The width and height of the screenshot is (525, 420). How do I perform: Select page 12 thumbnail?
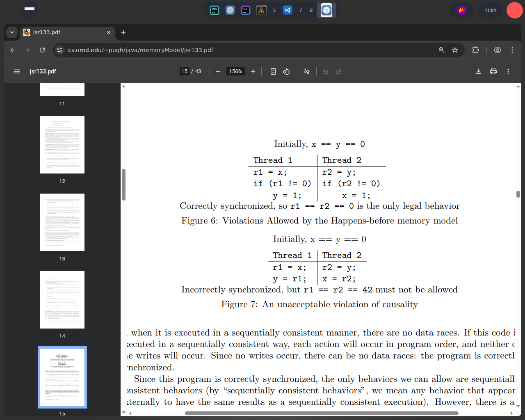click(x=62, y=145)
